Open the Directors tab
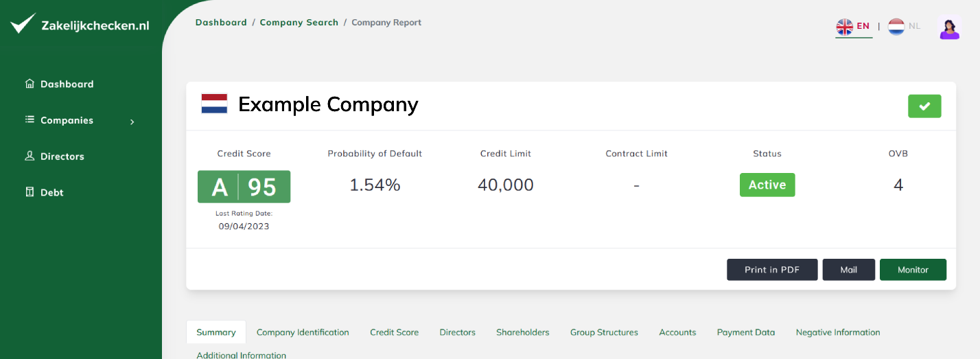Image resolution: width=980 pixels, height=359 pixels. tap(458, 332)
